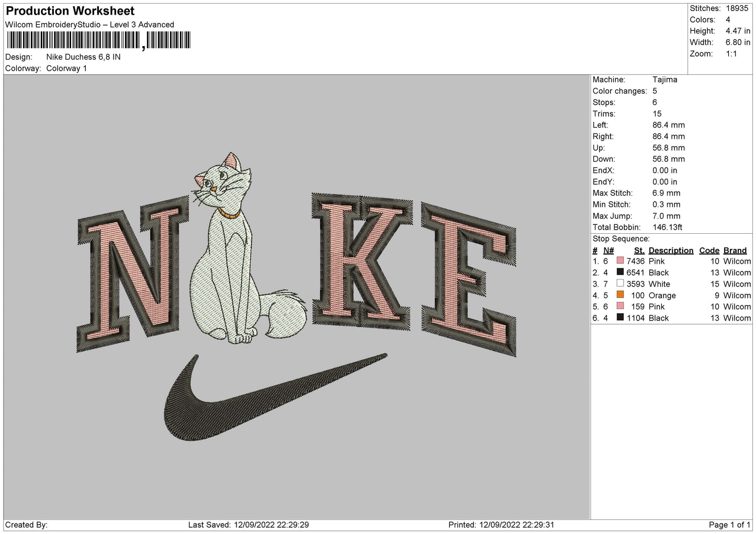Select the "Color changes:" label
The image size is (756, 534).
[x=619, y=91]
